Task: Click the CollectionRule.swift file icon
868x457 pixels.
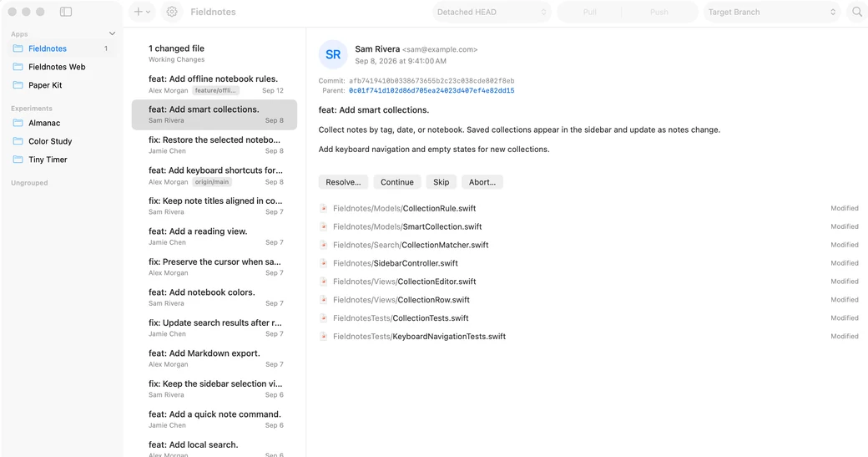Action: pos(323,208)
